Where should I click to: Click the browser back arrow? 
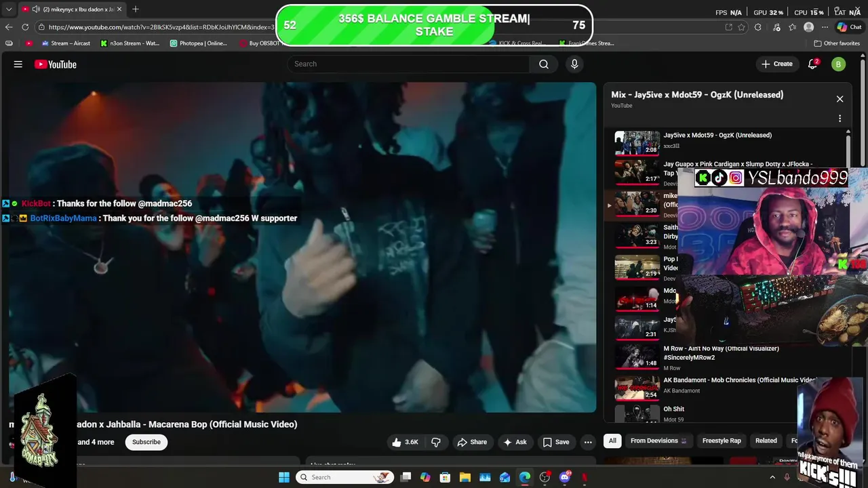coord(9,27)
